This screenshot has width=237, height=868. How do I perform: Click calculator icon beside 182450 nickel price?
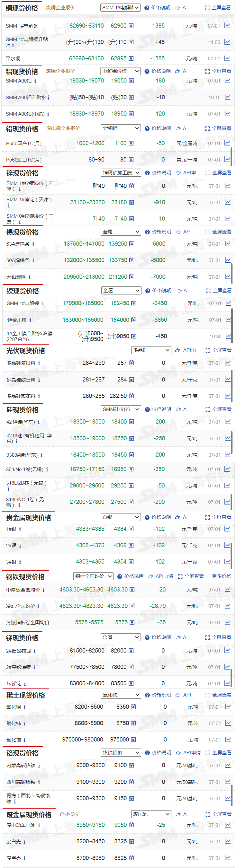coord(134,303)
